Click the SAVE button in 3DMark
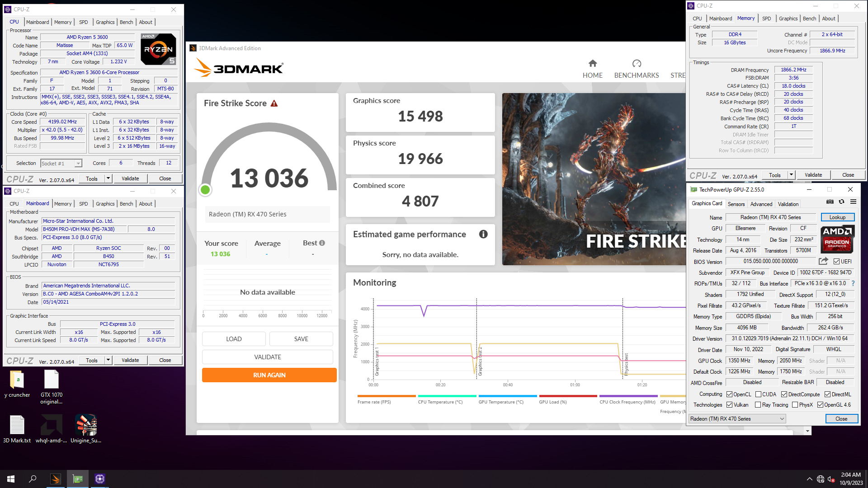The height and width of the screenshot is (488, 868). [x=301, y=339]
